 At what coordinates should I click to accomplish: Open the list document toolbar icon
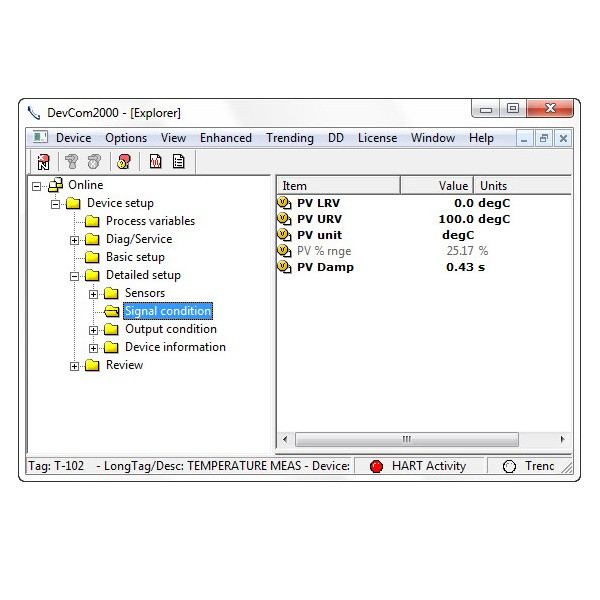pos(179,161)
